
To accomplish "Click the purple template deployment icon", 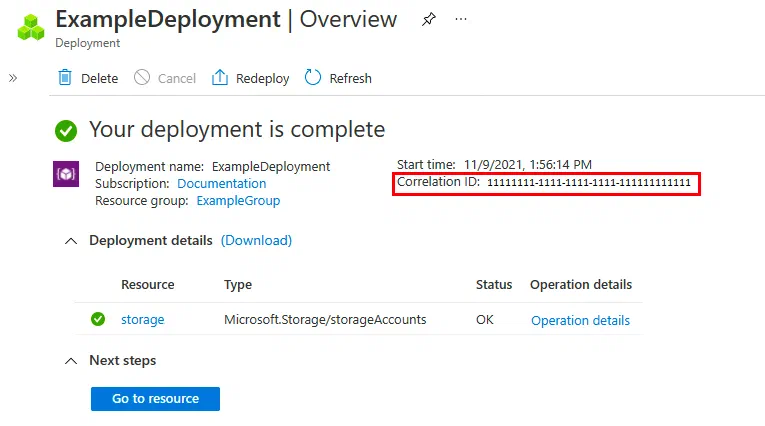I will [x=66, y=174].
